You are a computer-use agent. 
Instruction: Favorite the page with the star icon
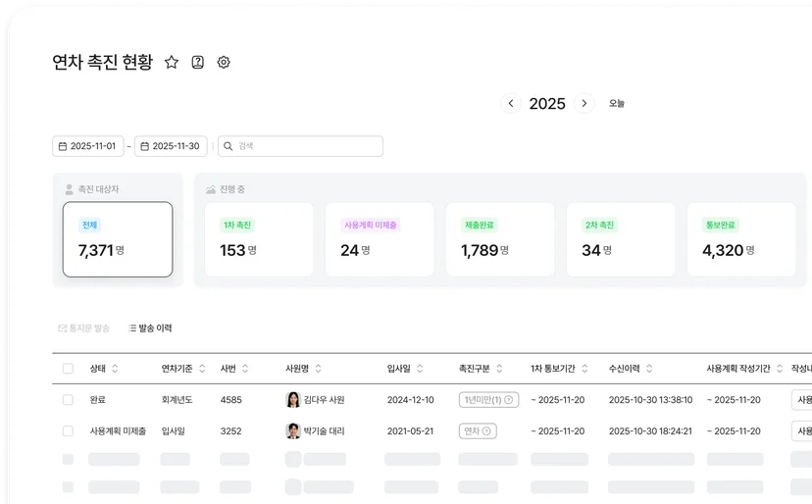click(172, 62)
